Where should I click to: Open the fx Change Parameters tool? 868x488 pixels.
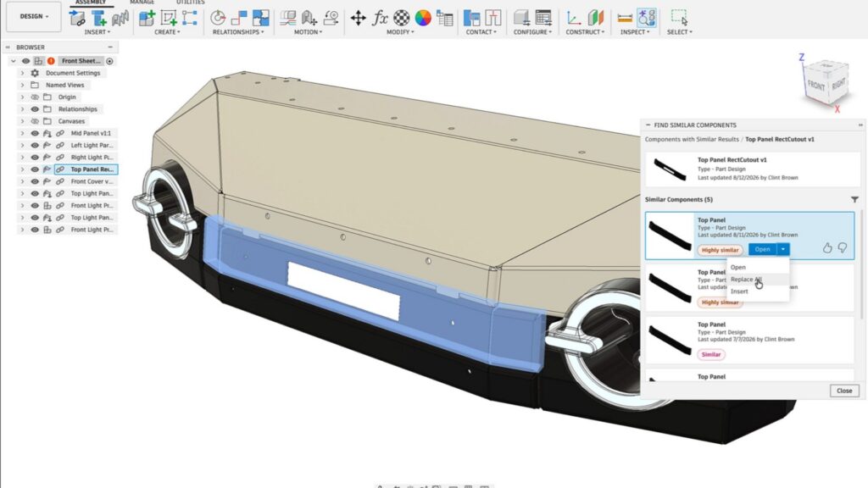[x=380, y=18]
